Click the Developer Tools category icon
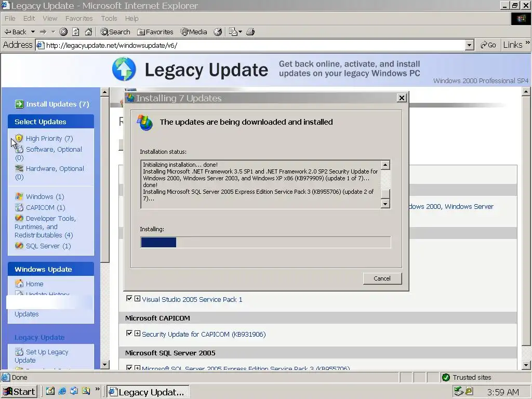Screen dimensions: 532x399 (19, 218)
